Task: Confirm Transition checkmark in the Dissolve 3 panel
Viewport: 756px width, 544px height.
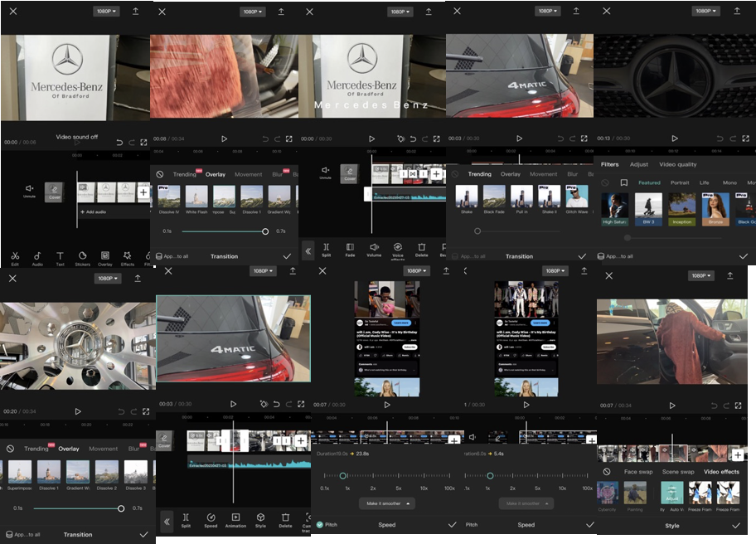Action: point(143,534)
